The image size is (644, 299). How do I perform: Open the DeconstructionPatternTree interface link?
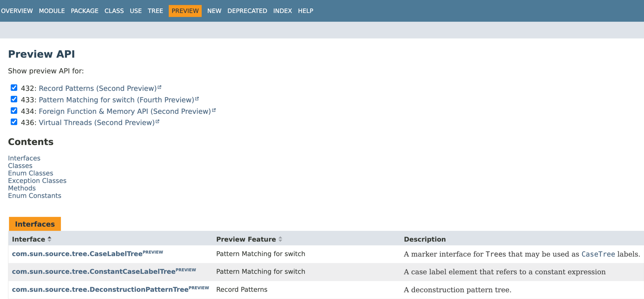coord(100,289)
